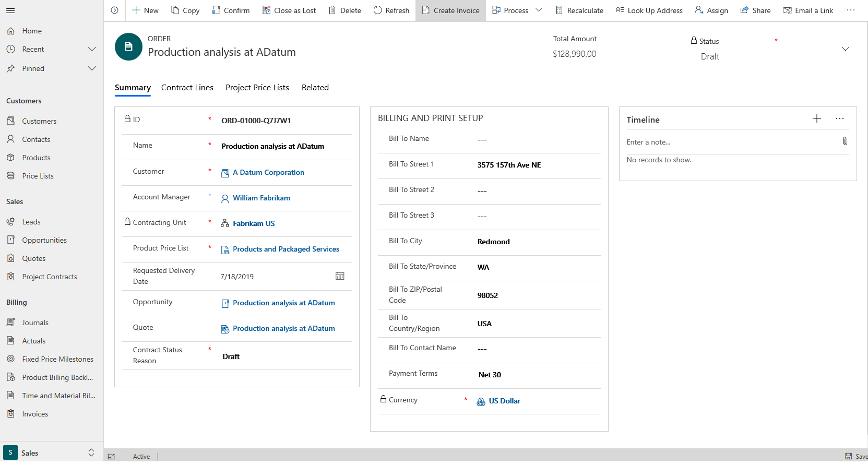The width and height of the screenshot is (868, 465).
Task: Click the open-in-new-window icon in footer
Action: [111, 457]
